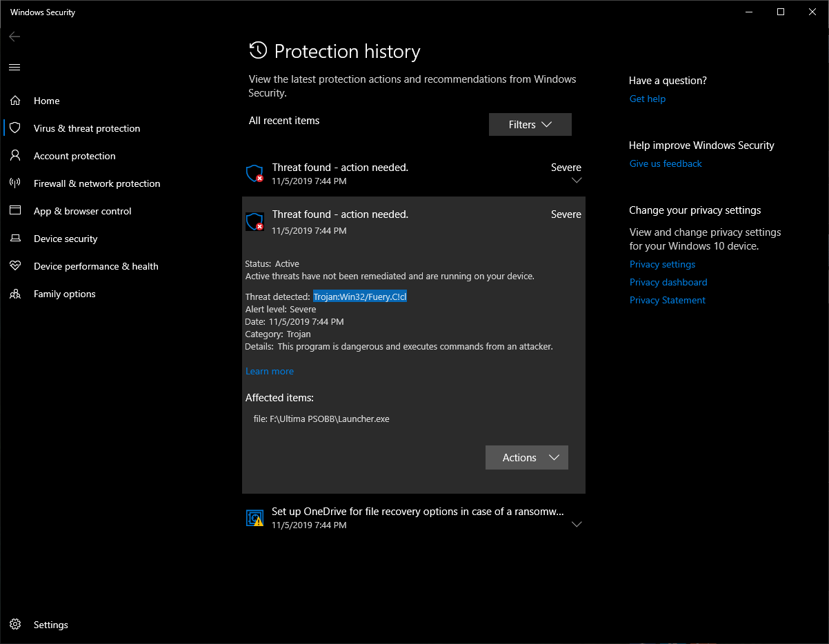Image resolution: width=829 pixels, height=644 pixels.
Task: Click the Home house icon
Action: click(x=15, y=101)
